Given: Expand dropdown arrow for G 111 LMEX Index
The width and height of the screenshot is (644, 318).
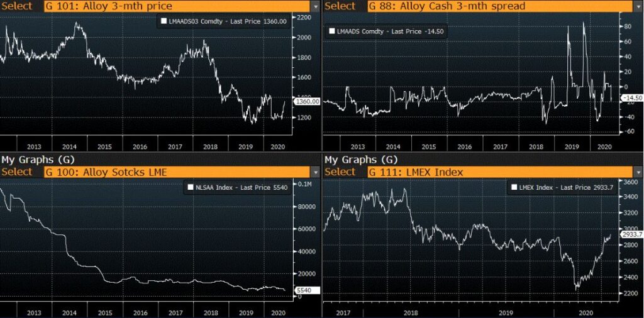Looking at the screenshot, I should click(x=636, y=172).
